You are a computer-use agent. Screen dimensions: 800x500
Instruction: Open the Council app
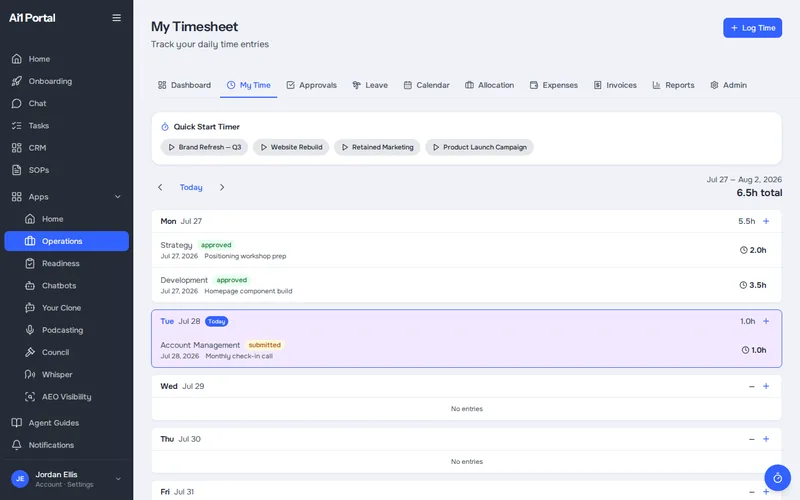tap(66, 352)
